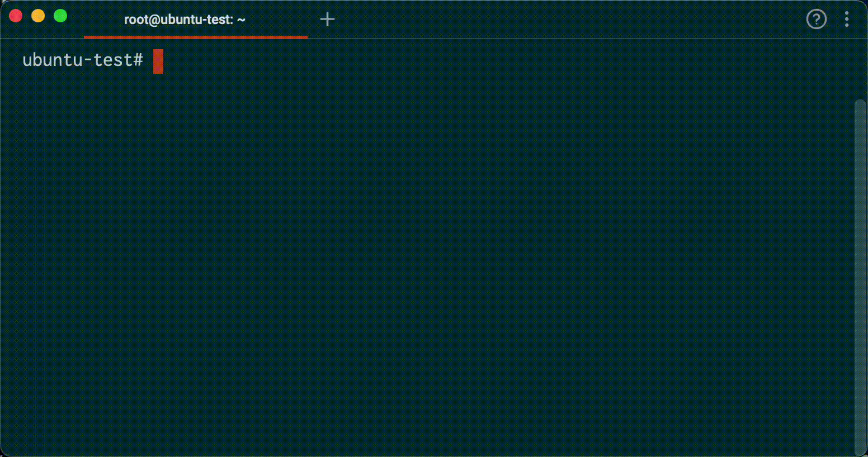Click the word 'test' in the prompt
This screenshot has width=868, height=457.
112,60
